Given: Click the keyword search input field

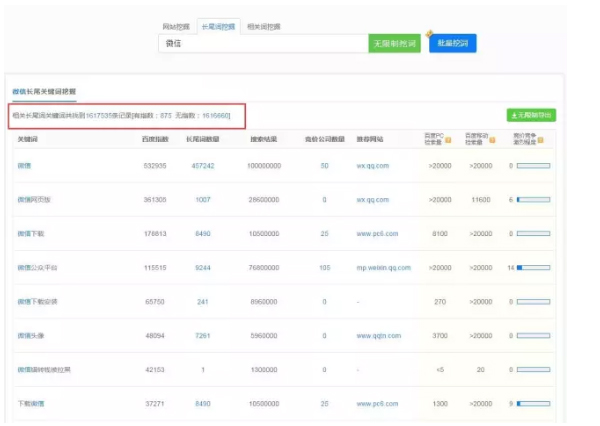Looking at the screenshot, I should pyautogui.click(x=262, y=44).
